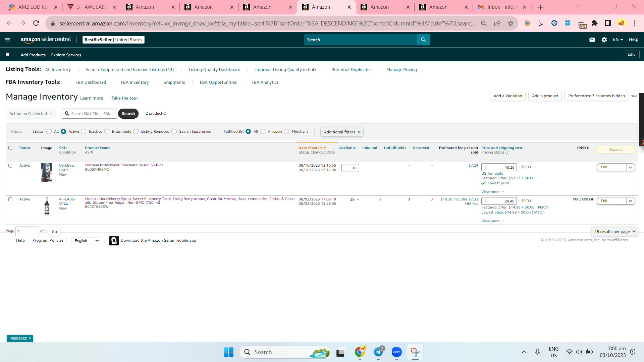644x362 pixels.
Task: Open Zoom from the taskbar
Action: click(x=396, y=352)
